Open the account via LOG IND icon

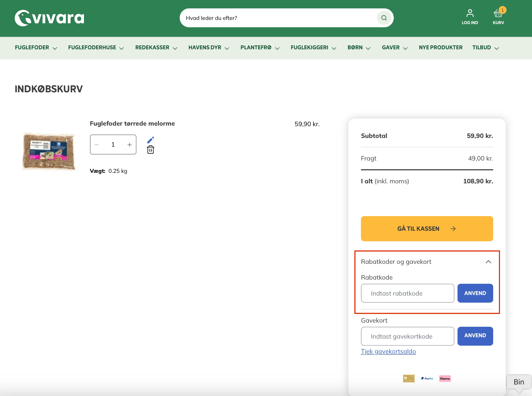tap(470, 16)
